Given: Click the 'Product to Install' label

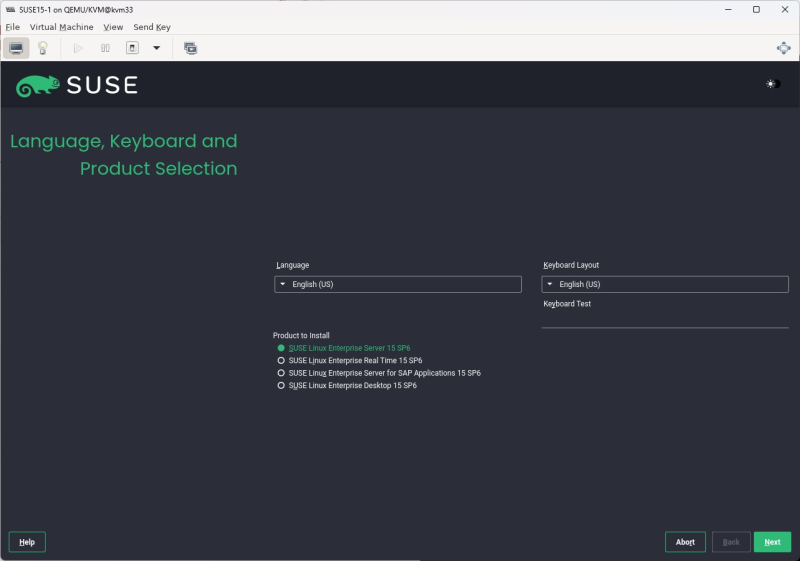Looking at the screenshot, I should [x=301, y=336].
